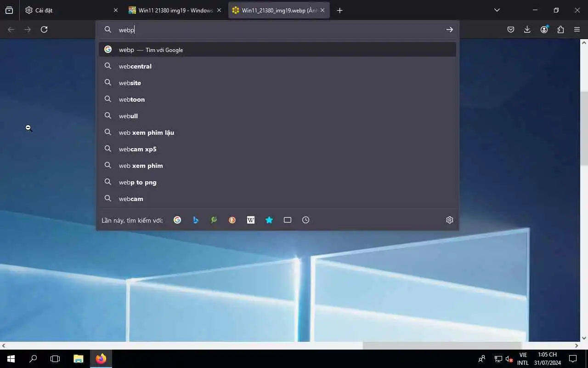Viewport: 588px width, 368px height.
Task: Search this time with Google
Action: [x=177, y=220]
